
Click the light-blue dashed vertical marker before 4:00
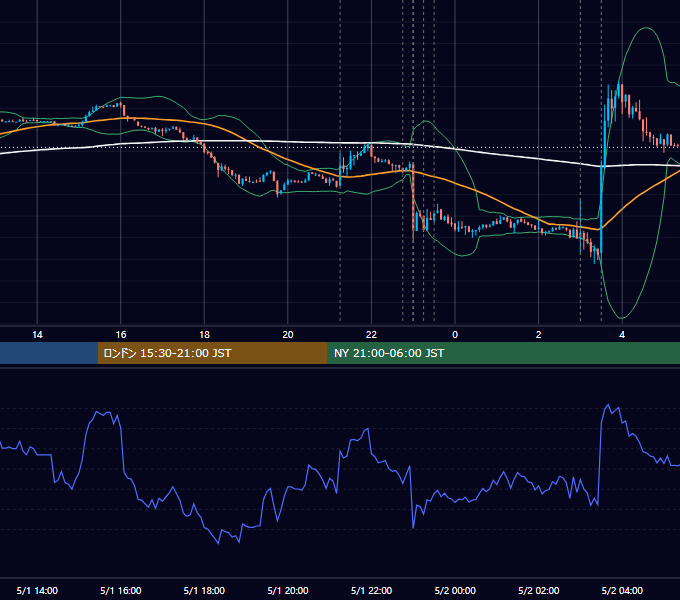click(x=601, y=160)
